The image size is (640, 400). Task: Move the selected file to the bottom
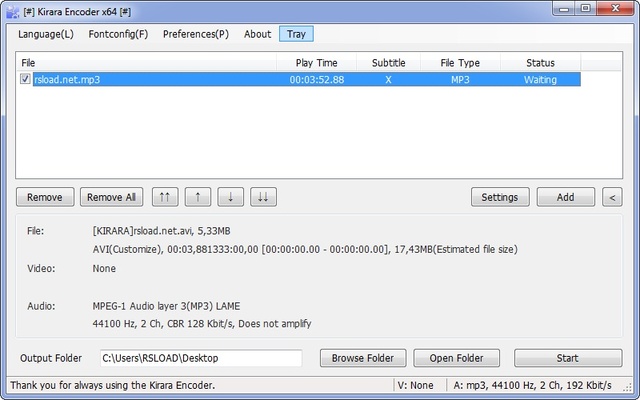[x=263, y=197]
